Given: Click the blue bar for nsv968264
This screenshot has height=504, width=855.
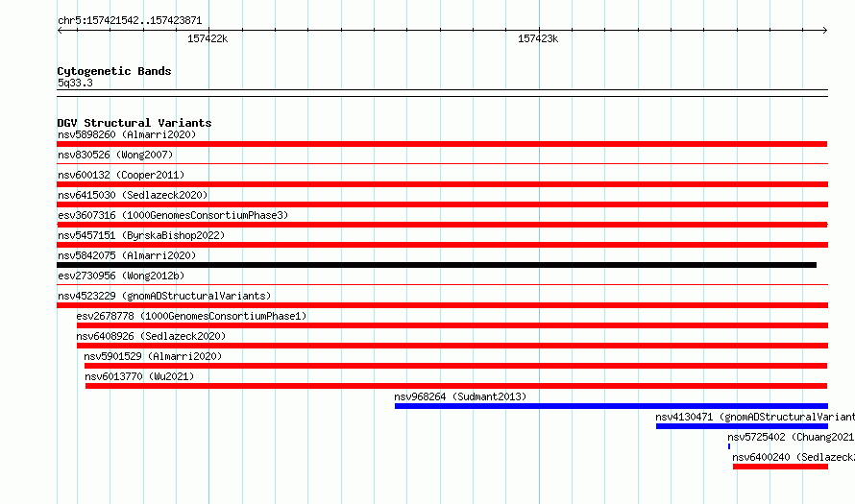Looking at the screenshot, I should (611, 406).
